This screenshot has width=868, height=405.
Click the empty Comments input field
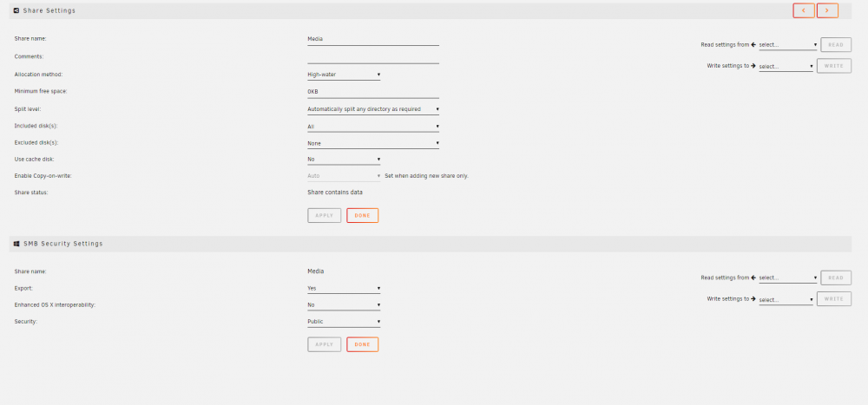pos(373,57)
